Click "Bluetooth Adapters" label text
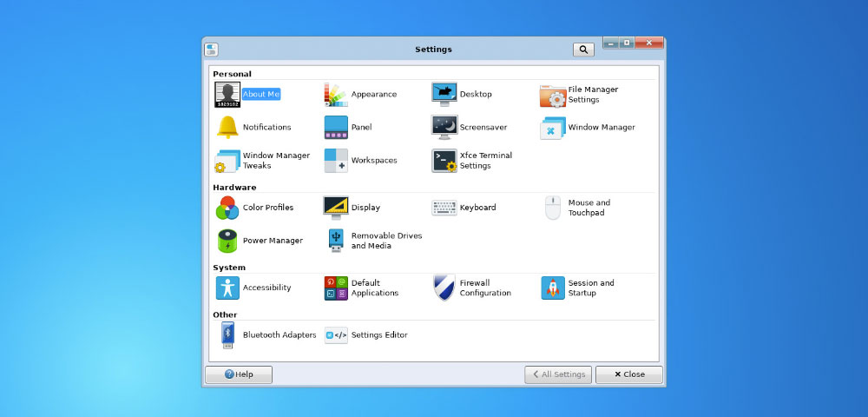868x417 pixels. click(x=279, y=335)
